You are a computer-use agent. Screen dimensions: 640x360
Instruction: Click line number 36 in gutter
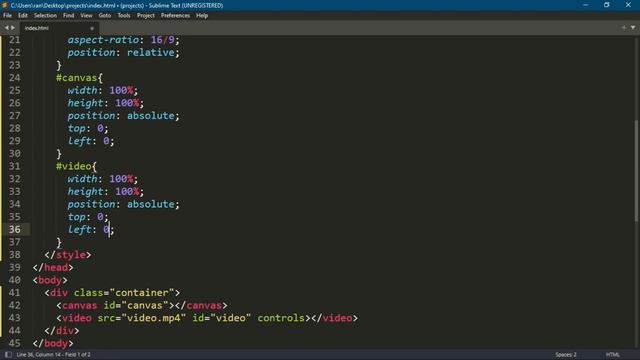[x=14, y=229]
